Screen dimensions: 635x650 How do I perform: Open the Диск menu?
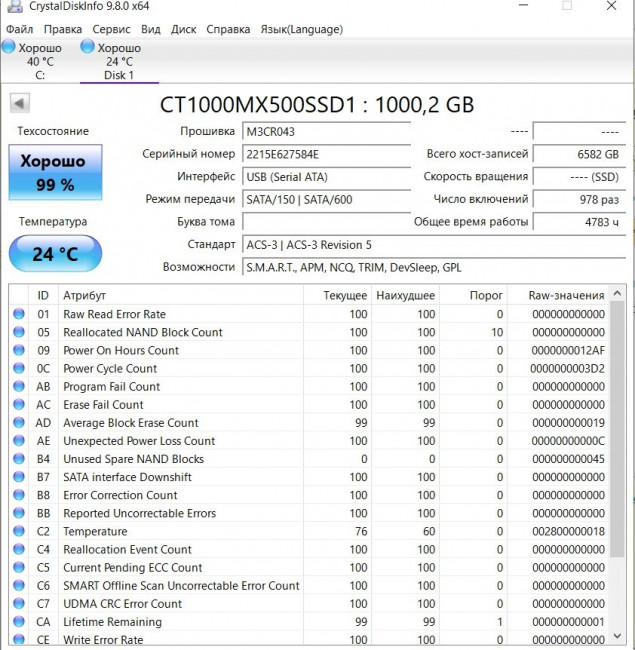tap(183, 29)
